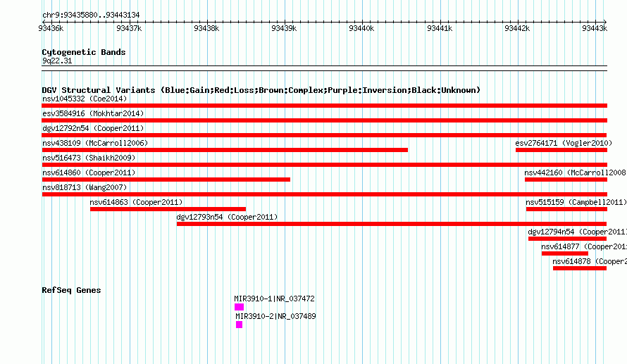Click the dgv12793n54 red loss bar
The width and height of the screenshot is (627, 364).
tap(392, 224)
